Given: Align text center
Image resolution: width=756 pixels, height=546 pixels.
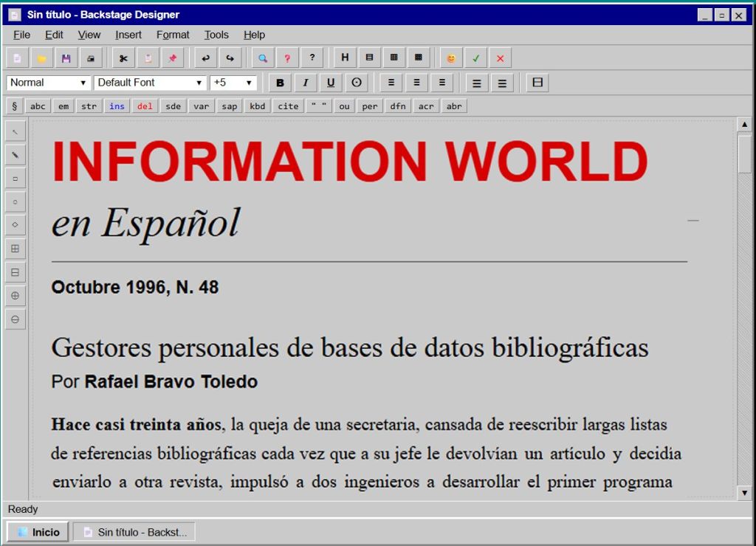Looking at the screenshot, I should 416,83.
